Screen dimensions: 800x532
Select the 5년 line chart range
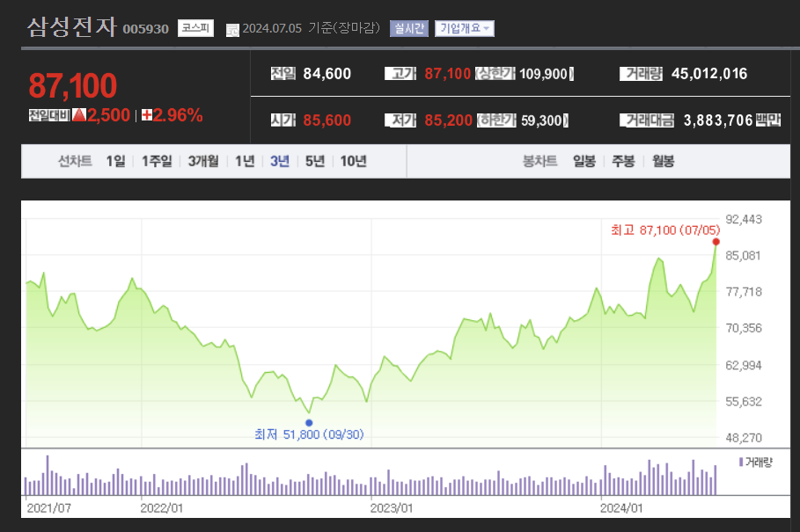point(315,161)
